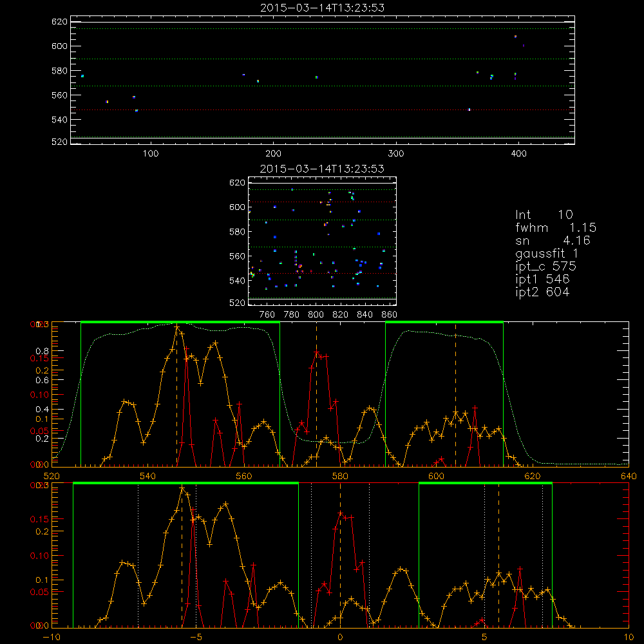Click the '400' x-axis label of the top plot
The width and height of the screenshot is (644, 644).
[x=518, y=154]
